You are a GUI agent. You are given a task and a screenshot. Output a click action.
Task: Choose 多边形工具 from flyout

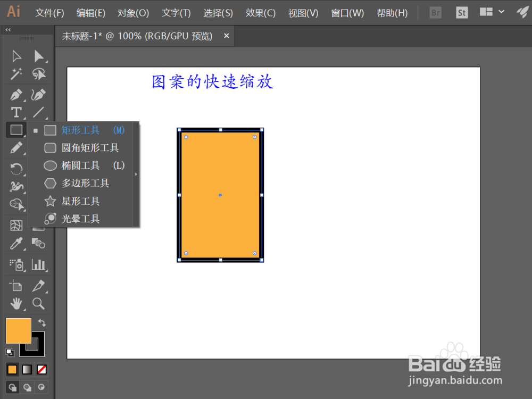[80, 183]
